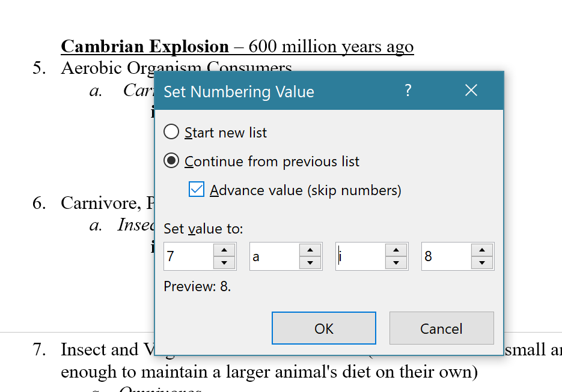The image size is (562, 392).
Task: Select Continue from previous list option
Action: [x=172, y=161]
